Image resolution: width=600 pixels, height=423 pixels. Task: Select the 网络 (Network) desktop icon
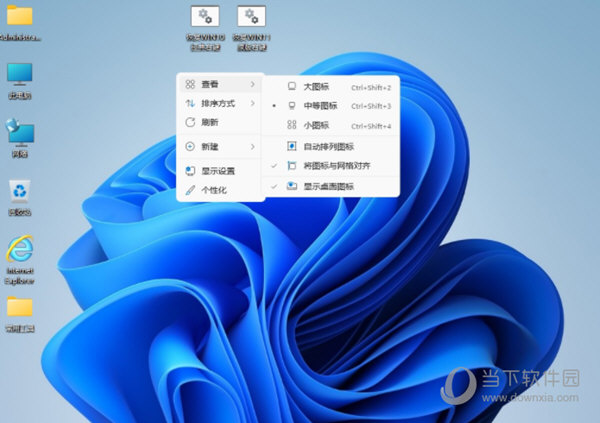[20, 138]
